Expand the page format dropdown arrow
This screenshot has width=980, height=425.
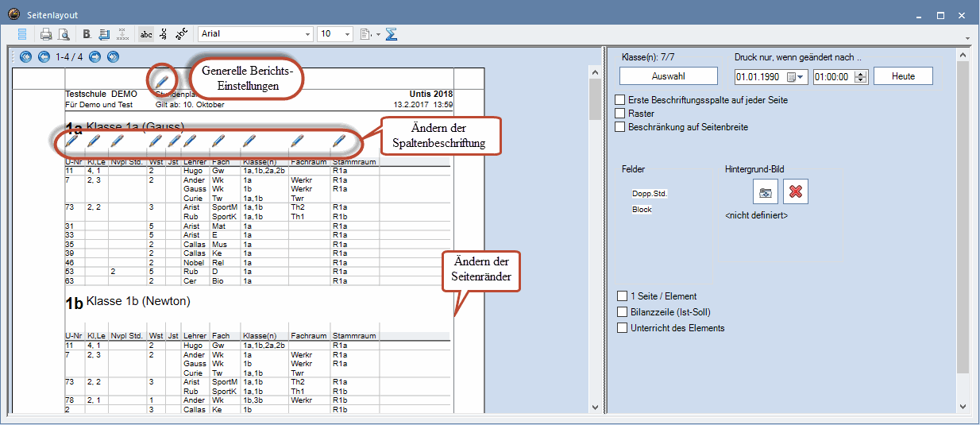(378, 34)
